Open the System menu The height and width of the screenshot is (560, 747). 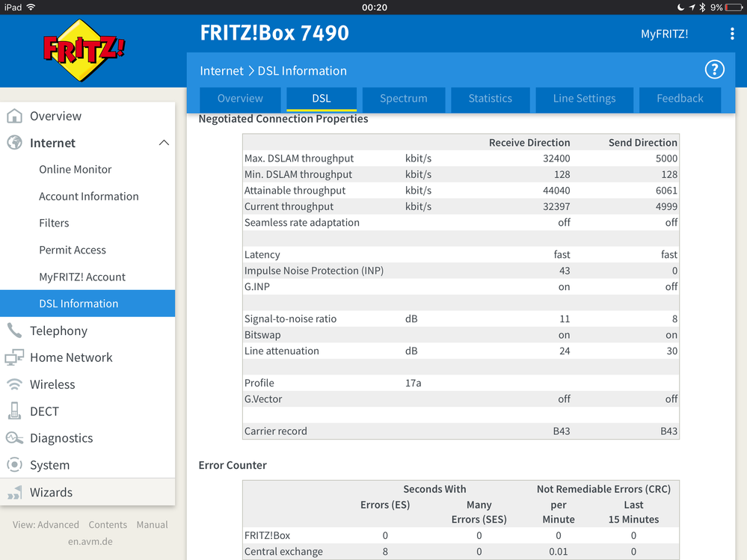pyautogui.click(x=49, y=465)
